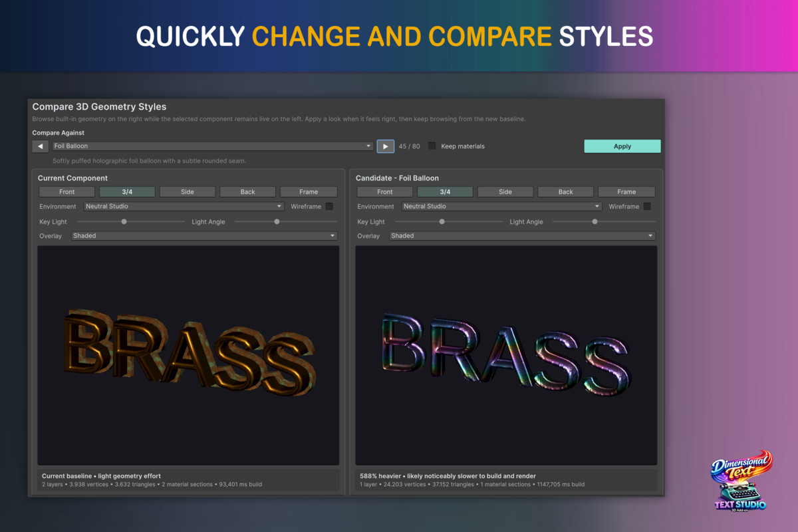Select 3/4 view in Current Component
Viewport: 798px width, 532px height.
(127, 192)
